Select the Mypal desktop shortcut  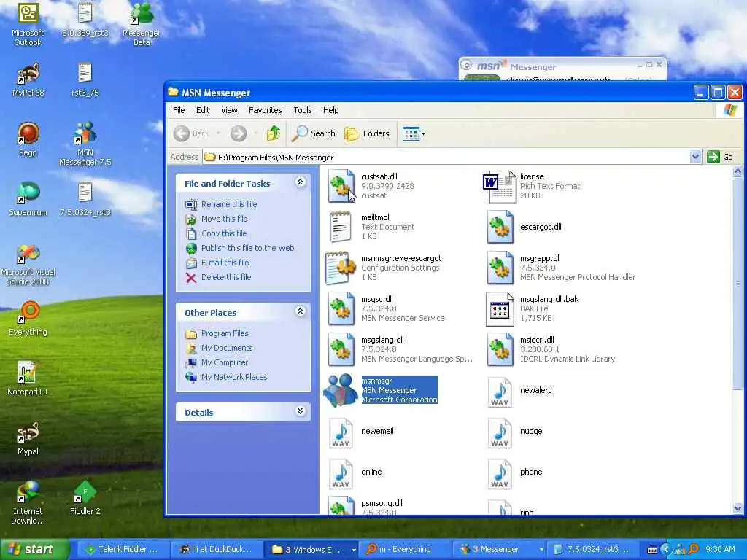coord(28,438)
